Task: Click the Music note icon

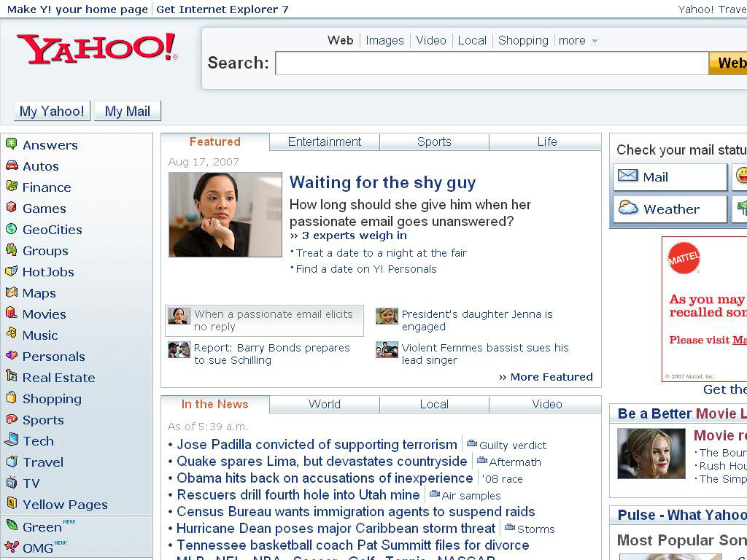Action: pos(12,333)
